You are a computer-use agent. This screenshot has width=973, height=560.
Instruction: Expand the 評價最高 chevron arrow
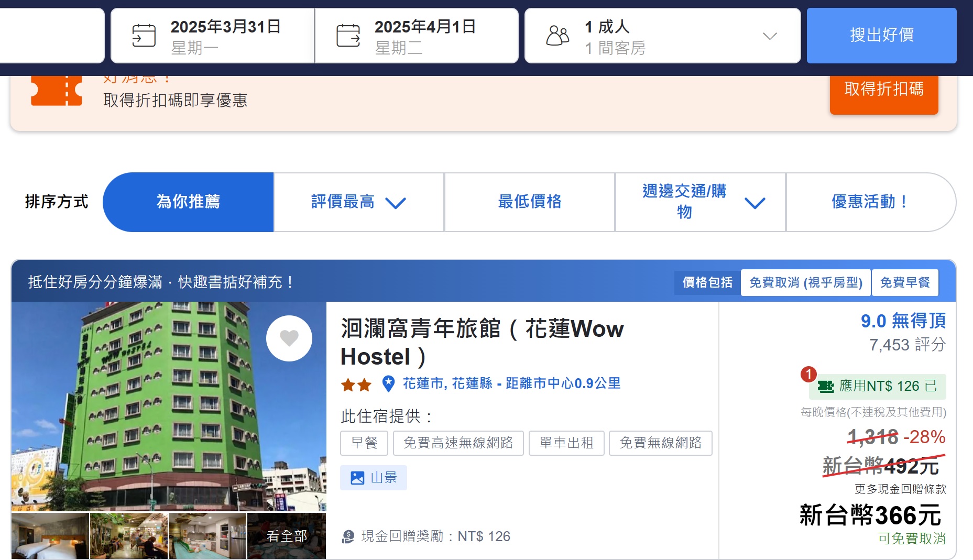coord(396,203)
